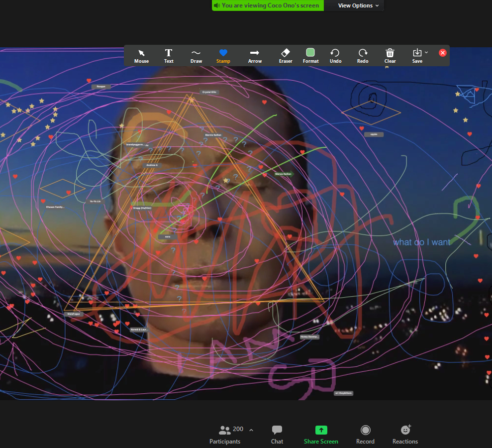Image resolution: width=492 pixels, height=448 pixels.
Task: Select the Text annotation tool
Action: pos(169,56)
